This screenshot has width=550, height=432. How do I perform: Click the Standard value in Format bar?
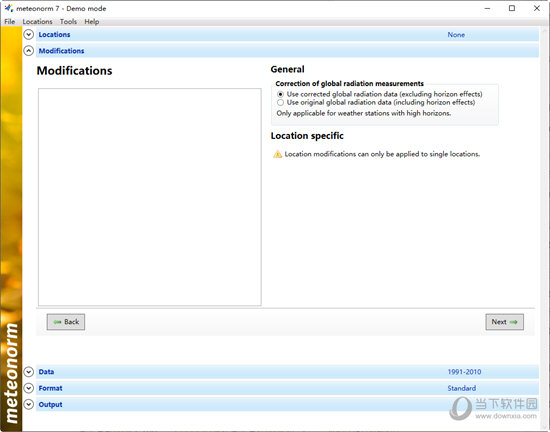pos(462,388)
